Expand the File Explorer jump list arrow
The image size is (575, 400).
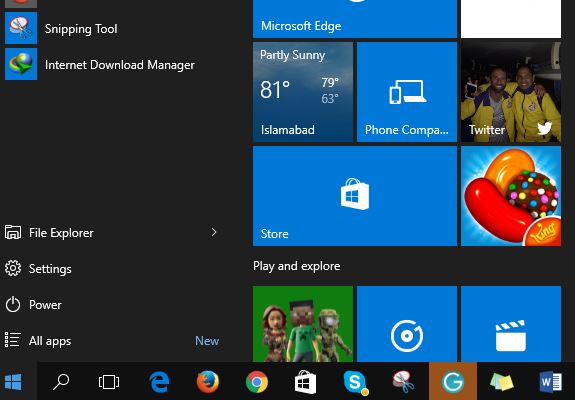tap(214, 232)
